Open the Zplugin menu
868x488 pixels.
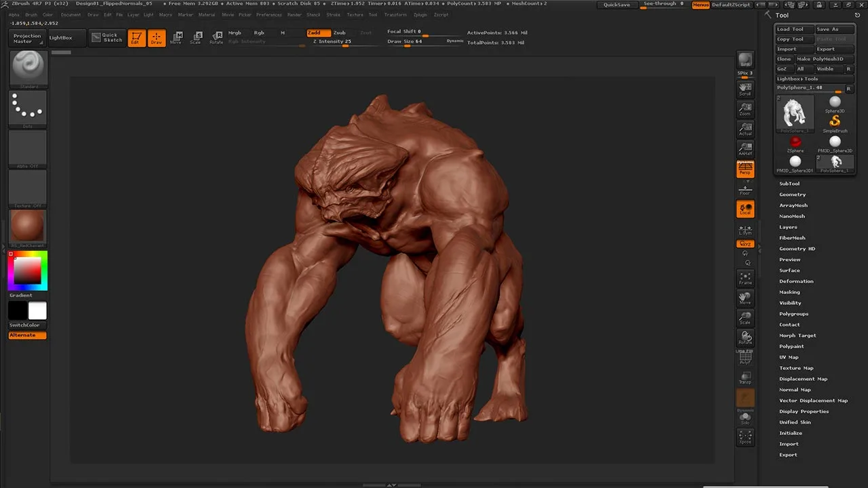(420, 14)
